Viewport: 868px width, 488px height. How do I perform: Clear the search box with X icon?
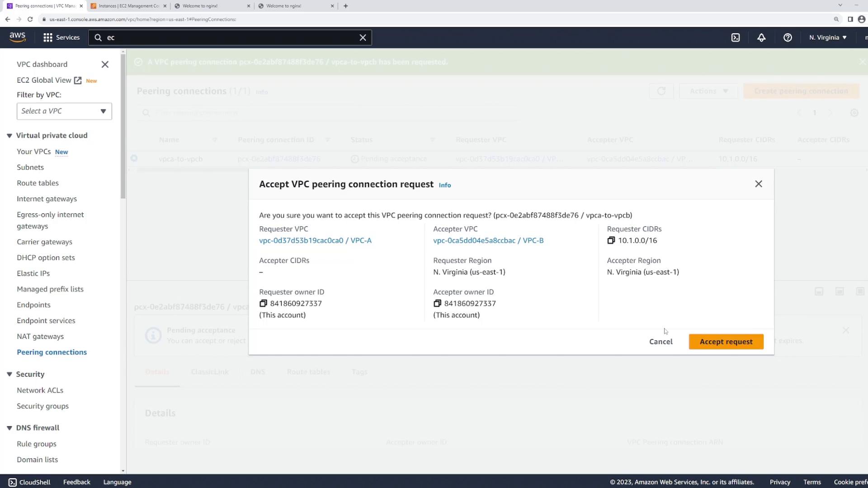(363, 38)
